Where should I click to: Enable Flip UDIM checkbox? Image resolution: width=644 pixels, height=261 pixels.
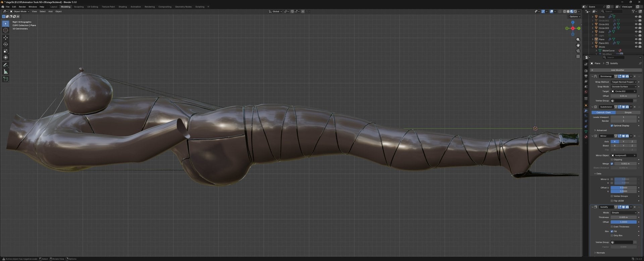[612, 201]
